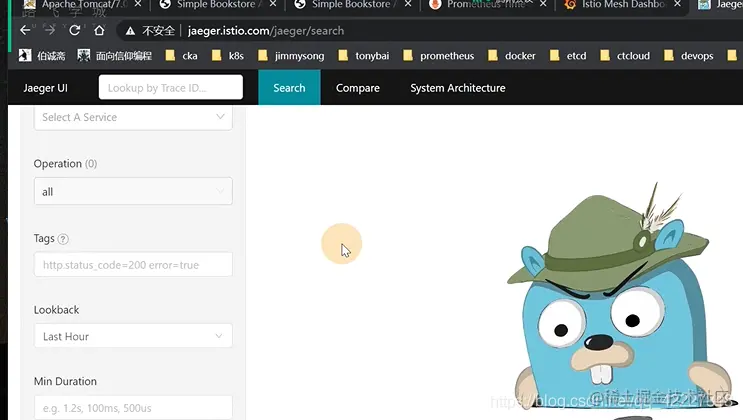The image size is (743, 420).
Task: Close the Apache Tomcat tab
Action: click(137, 4)
